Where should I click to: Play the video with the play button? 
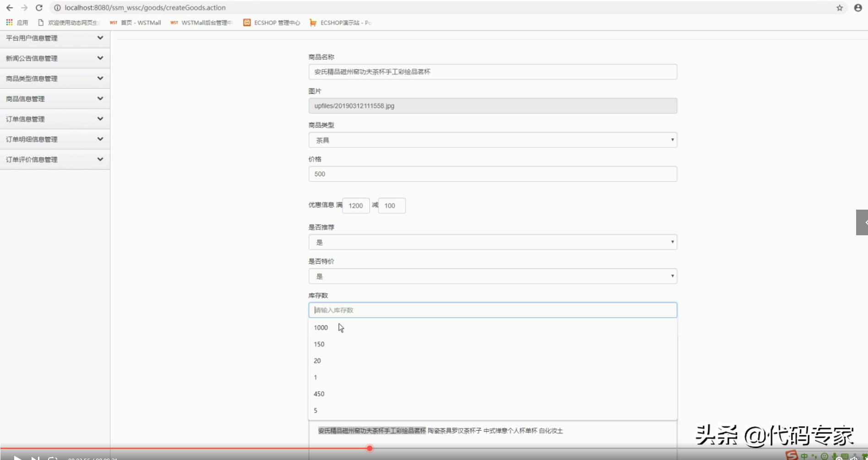point(18,457)
